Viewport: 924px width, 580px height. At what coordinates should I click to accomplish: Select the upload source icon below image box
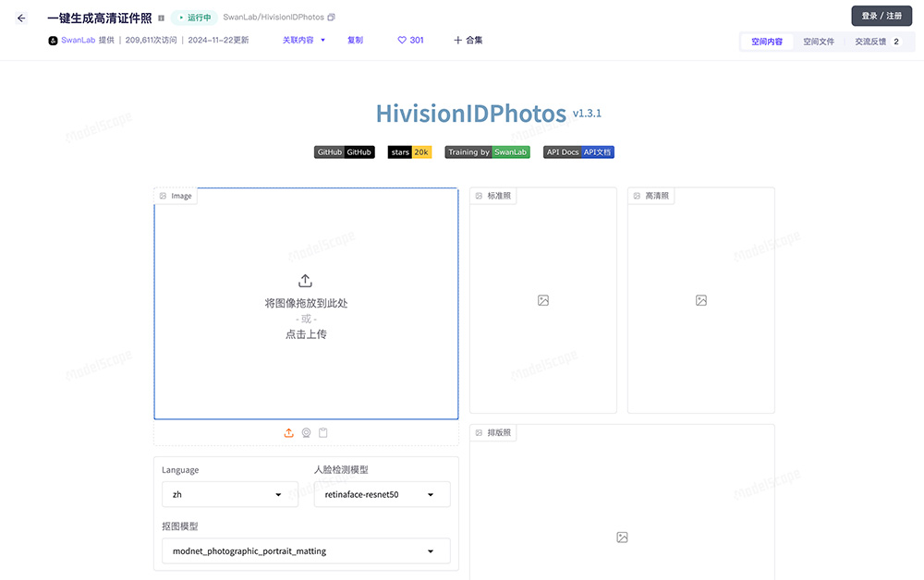[289, 432]
